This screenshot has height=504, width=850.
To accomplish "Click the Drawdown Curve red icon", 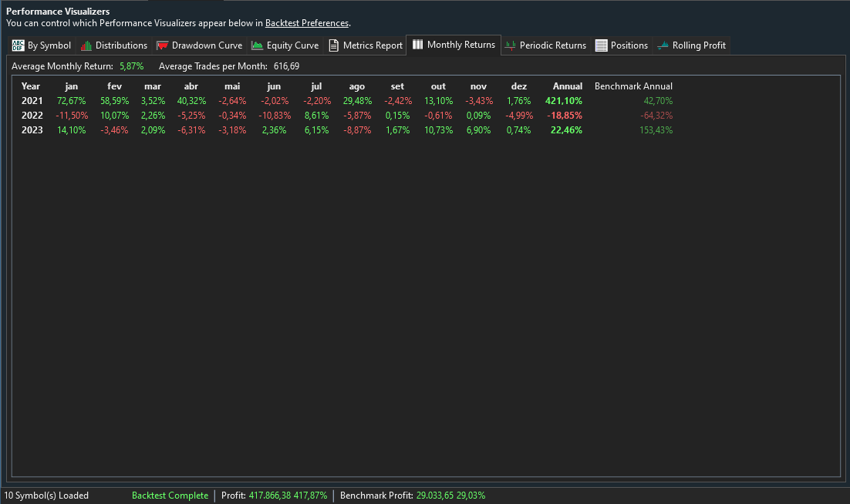I will coord(162,45).
